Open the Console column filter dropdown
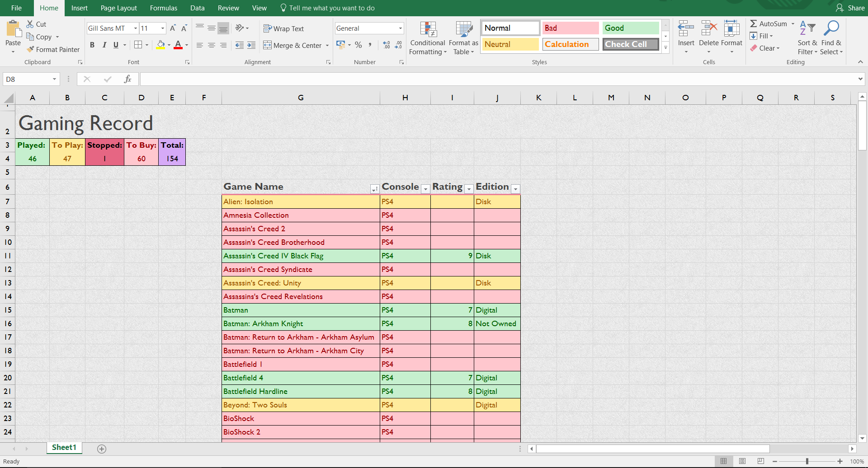 tap(425, 189)
